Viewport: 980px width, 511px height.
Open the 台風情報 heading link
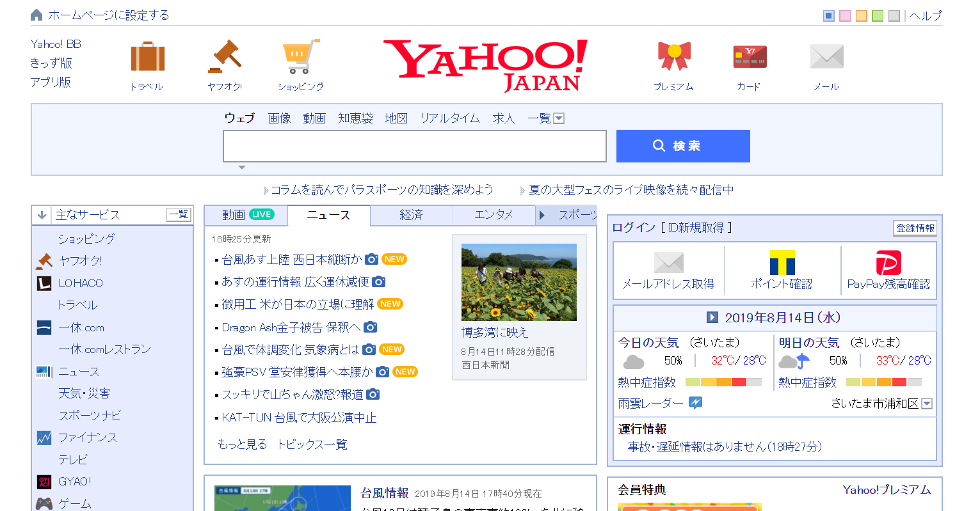tap(384, 493)
